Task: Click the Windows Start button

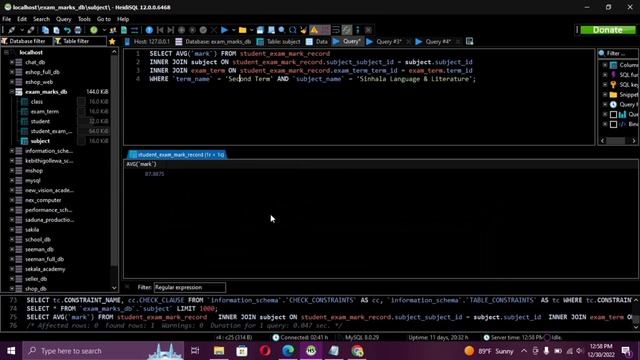Action: 11,351
